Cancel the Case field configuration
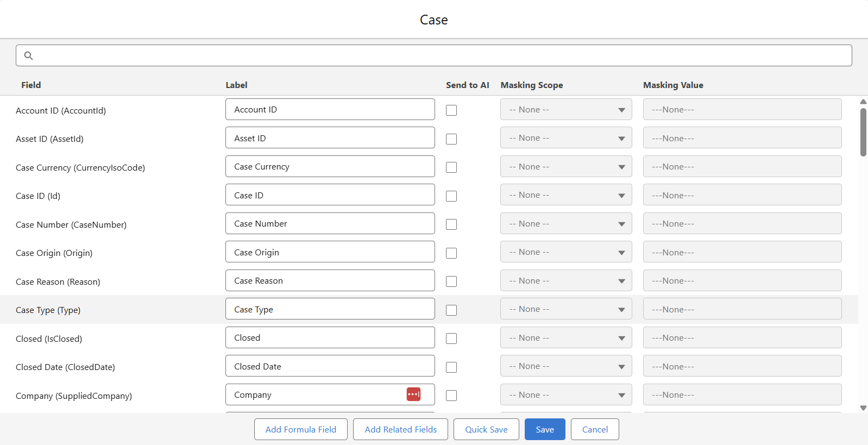The height and width of the screenshot is (445, 868). pos(595,429)
